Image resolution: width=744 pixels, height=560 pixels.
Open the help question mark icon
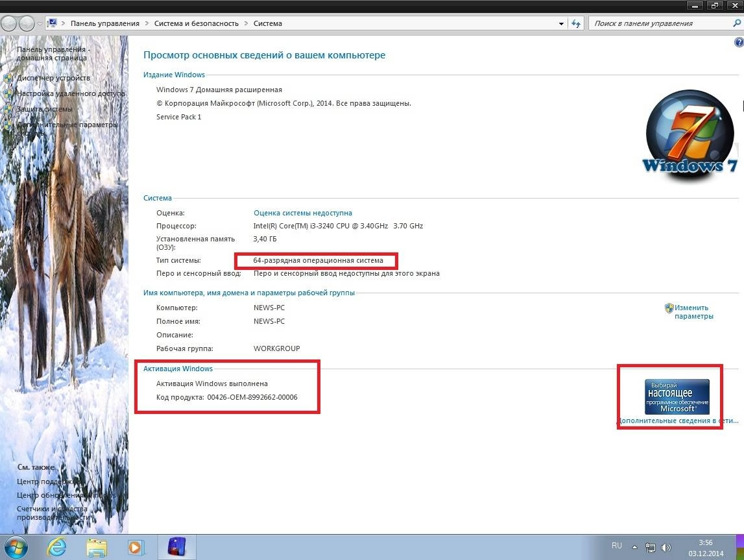pyautogui.click(x=739, y=42)
